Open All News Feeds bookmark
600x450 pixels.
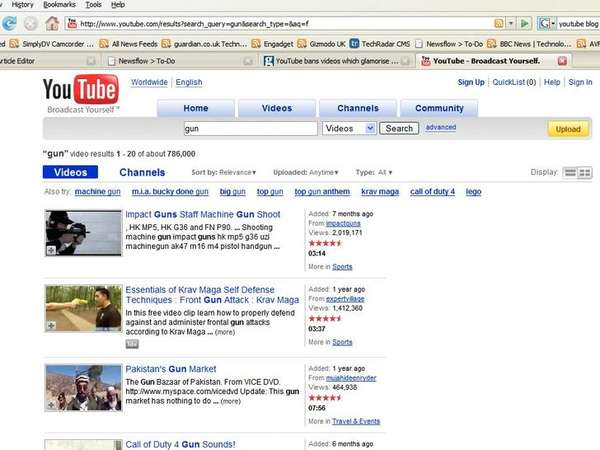coord(128,44)
